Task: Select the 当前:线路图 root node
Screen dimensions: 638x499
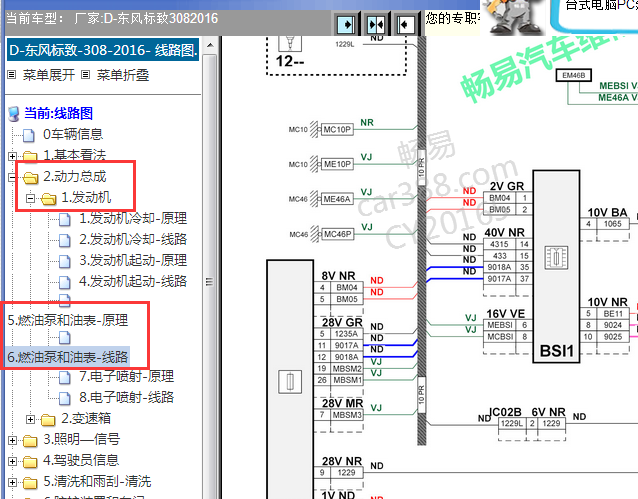Action: pyautogui.click(x=59, y=113)
